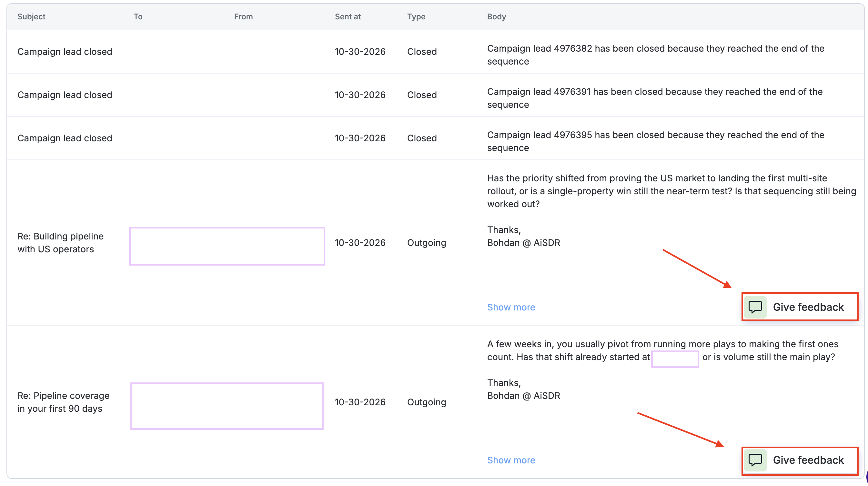Image resolution: width=868 pixels, height=486 pixels.
Task: Click the Body column header
Action: point(496,16)
